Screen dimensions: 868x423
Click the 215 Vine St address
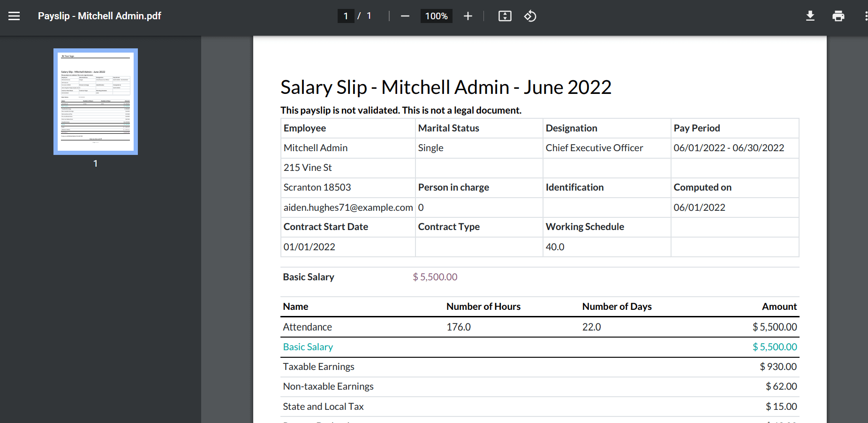coord(308,168)
